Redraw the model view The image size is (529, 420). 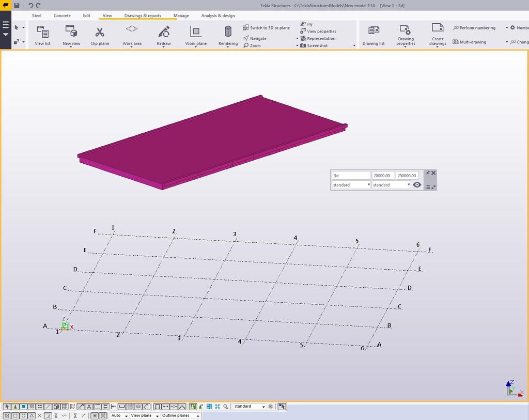tap(164, 36)
